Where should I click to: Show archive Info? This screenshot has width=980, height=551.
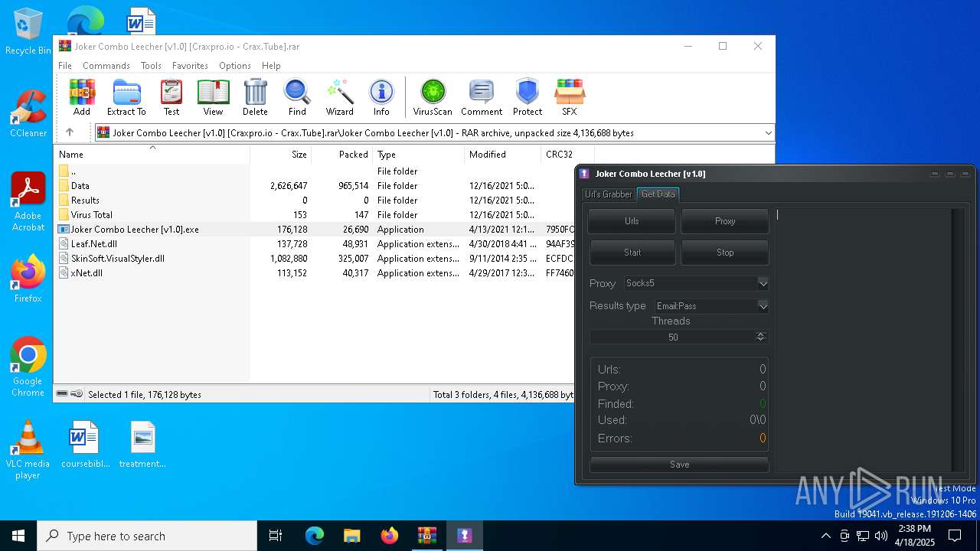pos(381,97)
